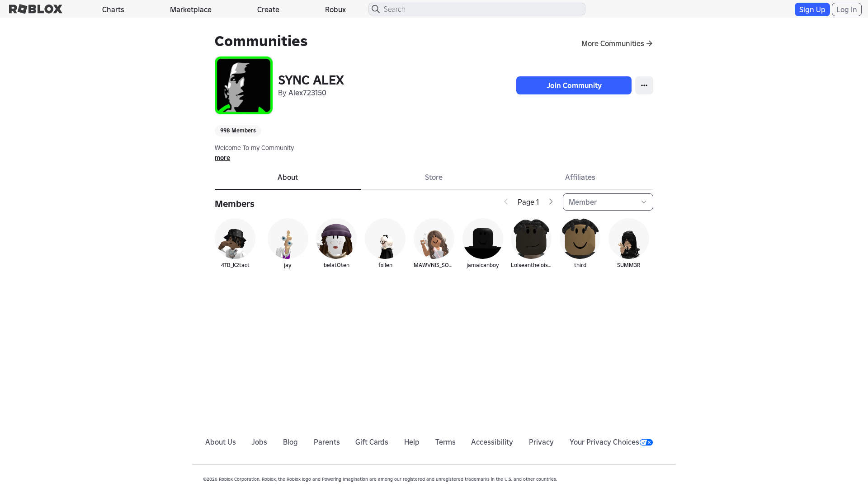
Task: Open jamaicanboy member avatar
Action: click(483, 239)
